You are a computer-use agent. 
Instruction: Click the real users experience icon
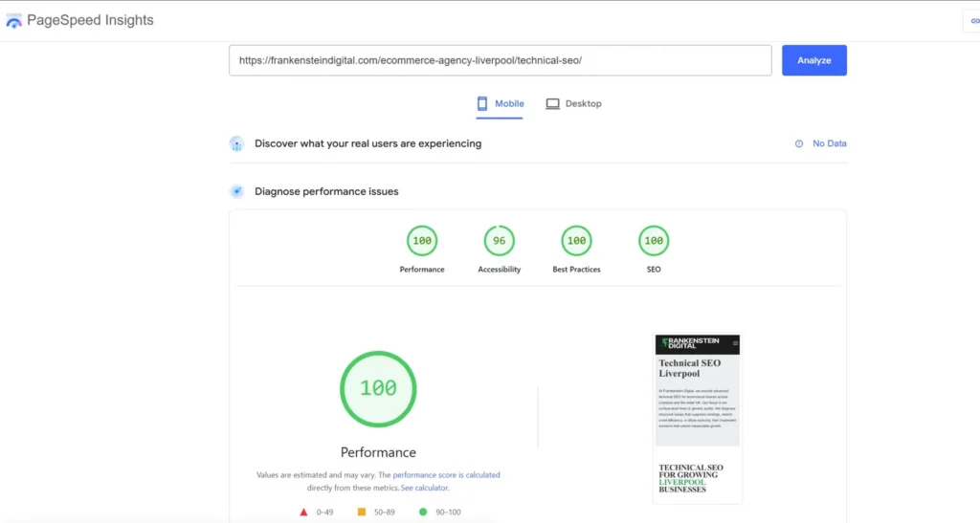point(236,143)
